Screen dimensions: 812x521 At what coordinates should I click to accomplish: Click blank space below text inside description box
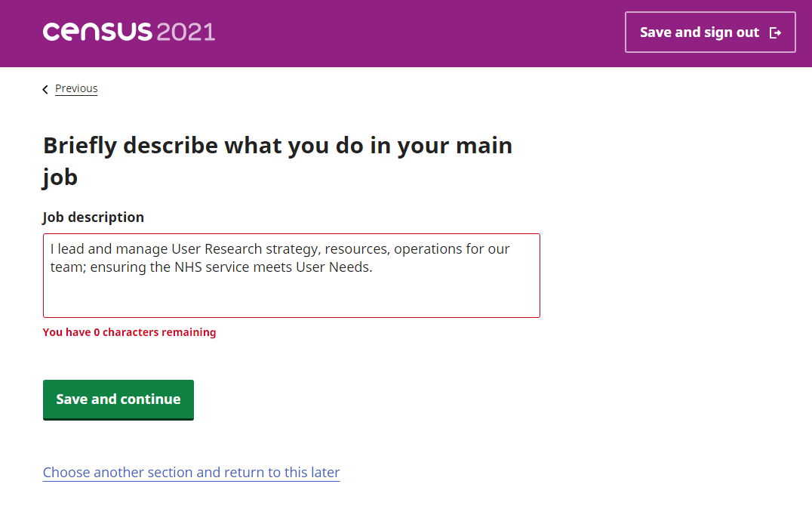[291, 298]
